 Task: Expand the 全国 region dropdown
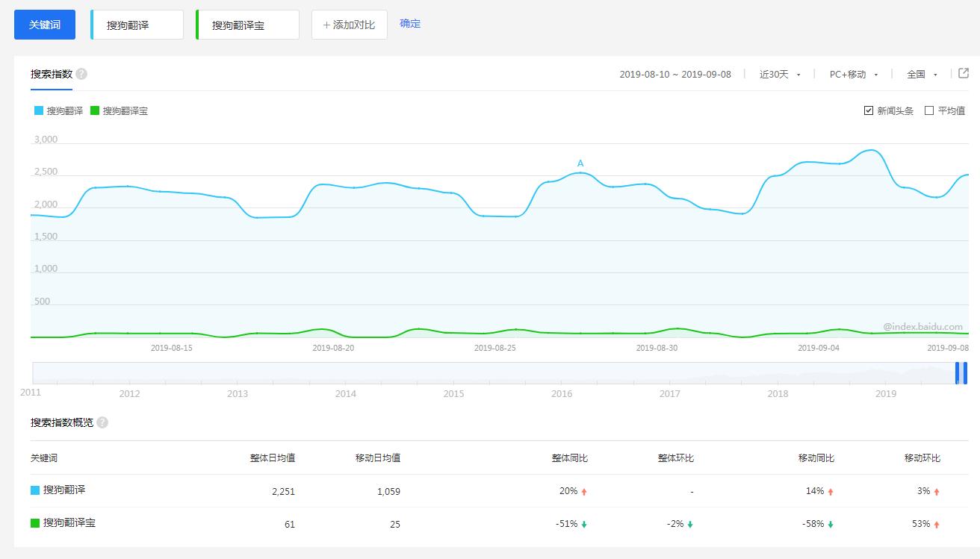coord(922,74)
